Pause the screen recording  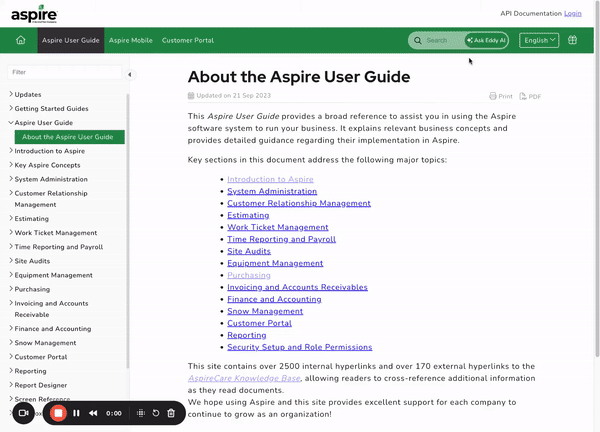(76, 413)
